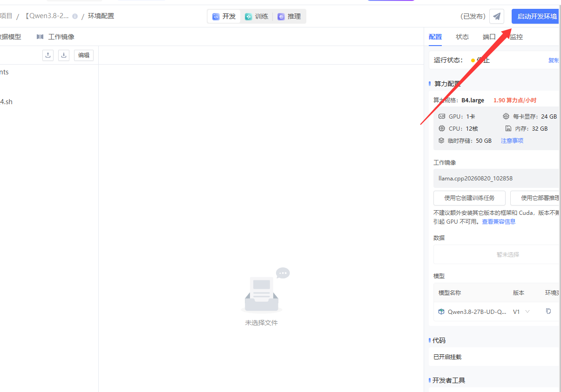Click the Qwen3.8-27B-UD-Q... model name
561x392 pixels.
coord(477,312)
